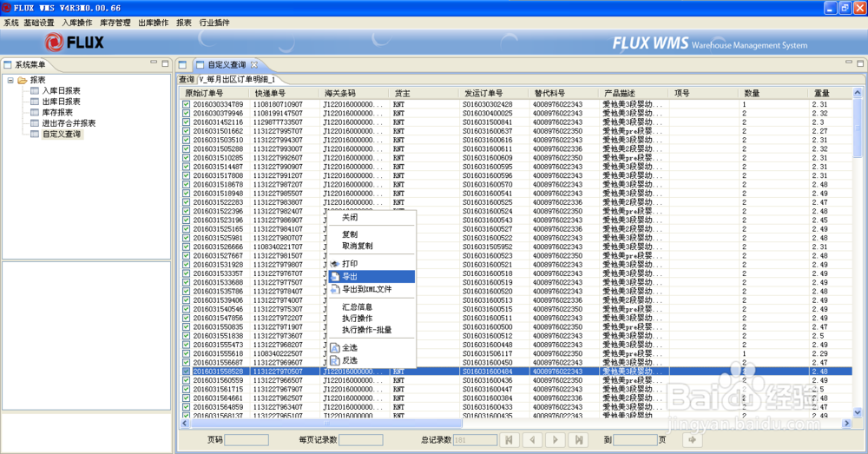
Task: Choose 导出 from the context menu
Action: pyautogui.click(x=372, y=276)
